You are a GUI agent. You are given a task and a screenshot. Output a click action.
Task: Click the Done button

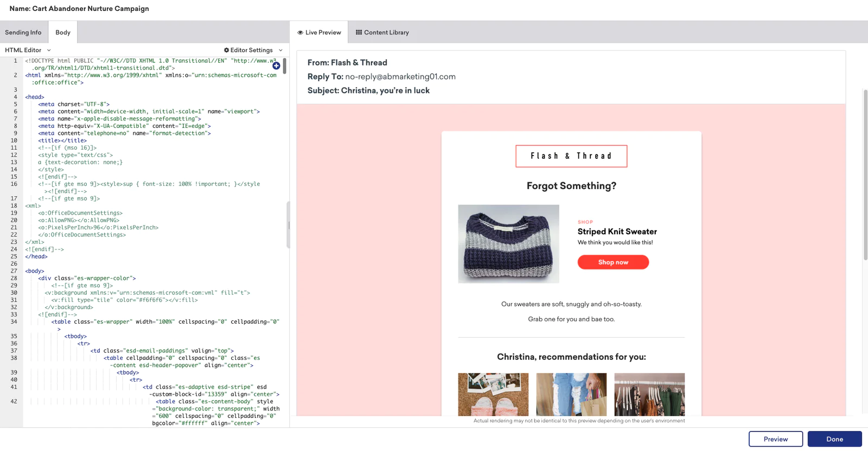(834, 439)
